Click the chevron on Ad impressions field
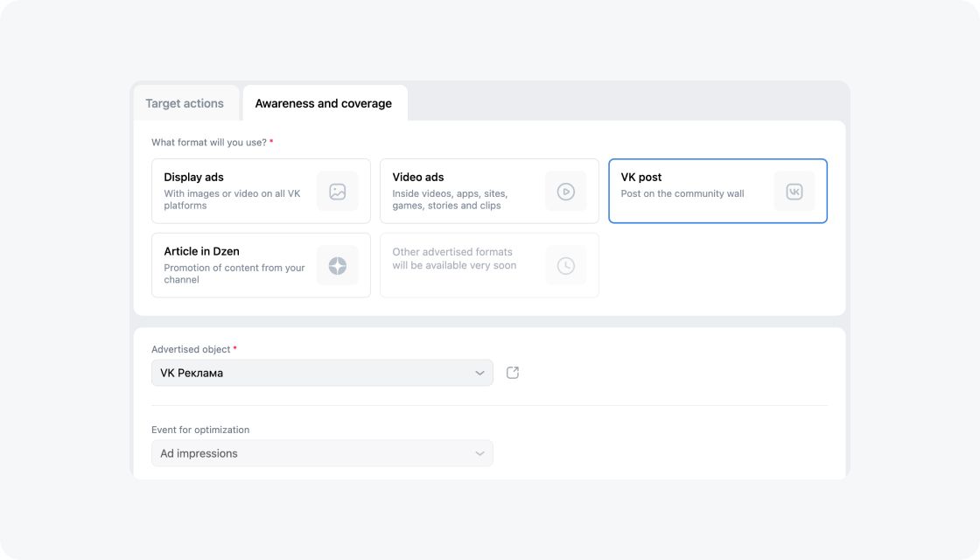This screenshot has width=980, height=560. (479, 452)
